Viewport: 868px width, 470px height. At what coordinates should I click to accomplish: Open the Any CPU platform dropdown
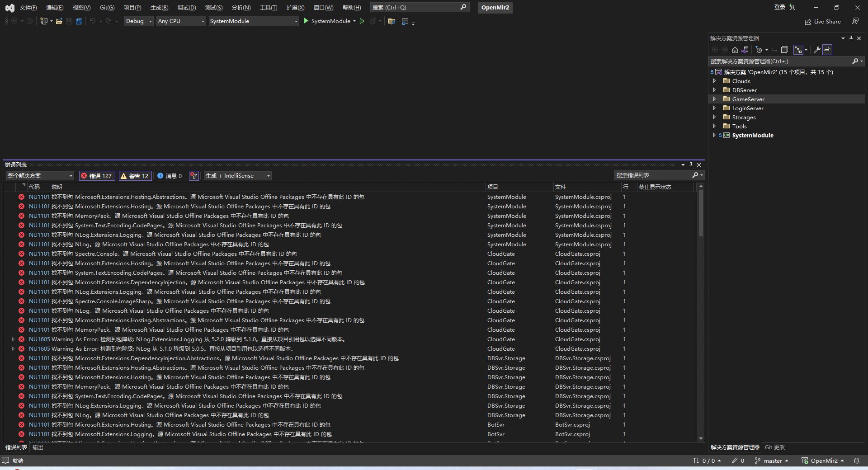[181, 21]
